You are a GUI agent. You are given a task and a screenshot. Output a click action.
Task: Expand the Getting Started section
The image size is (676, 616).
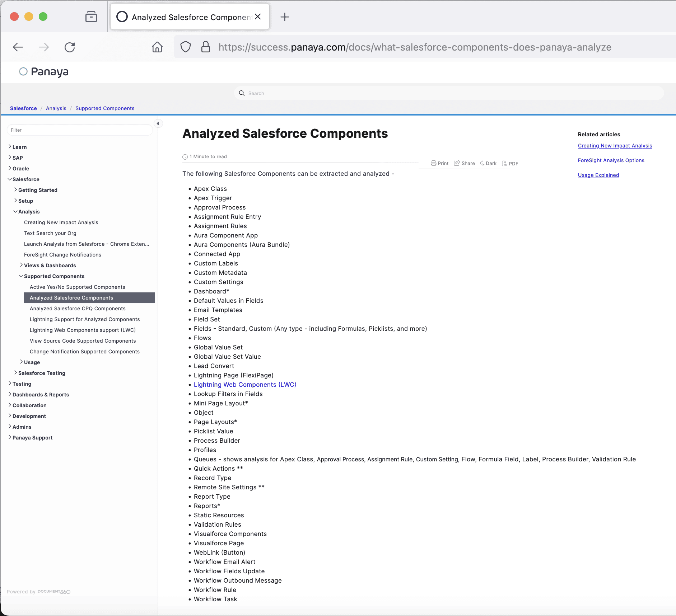15,190
